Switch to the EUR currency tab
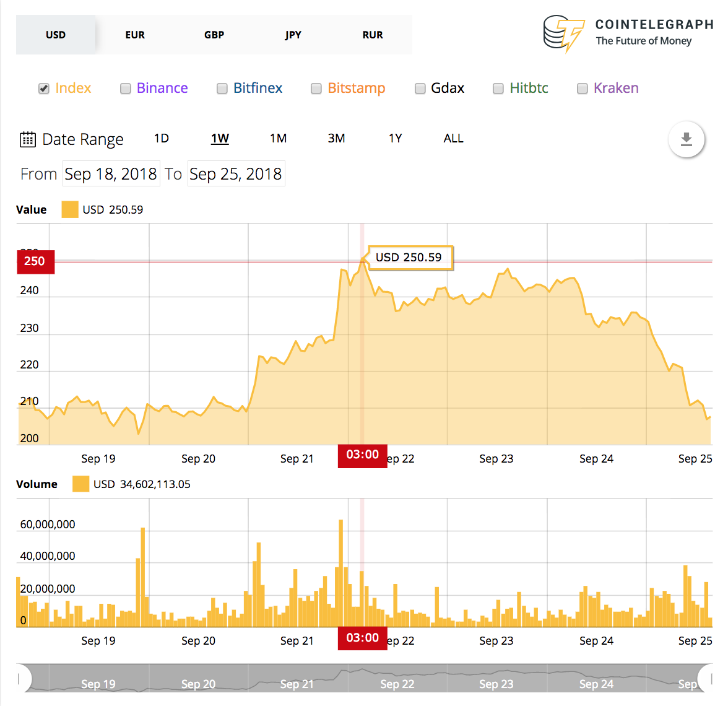The image size is (728, 706). coord(135,35)
